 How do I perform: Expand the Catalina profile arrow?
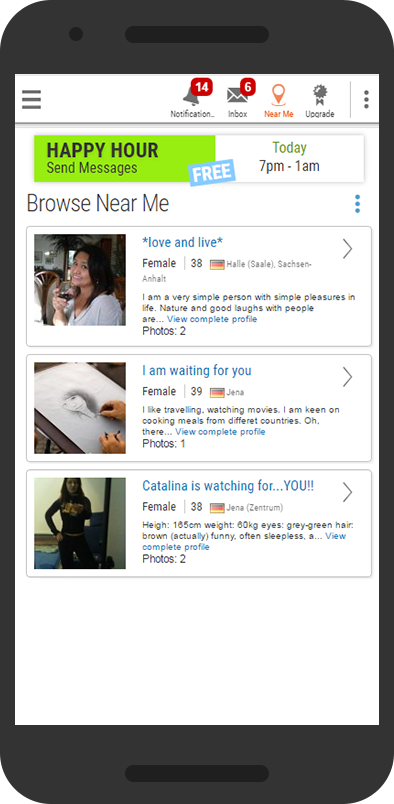348,492
